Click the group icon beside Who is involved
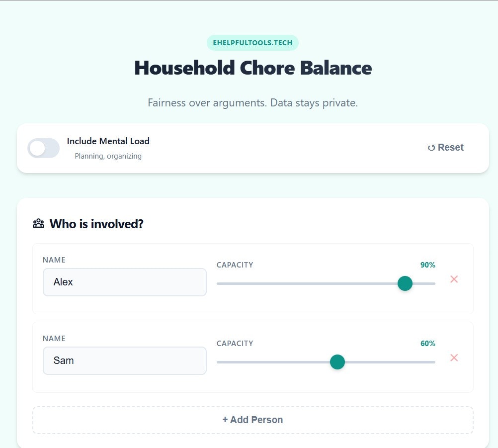This screenshot has width=498, height=448. pyautogui.click(x=38, y=223)
